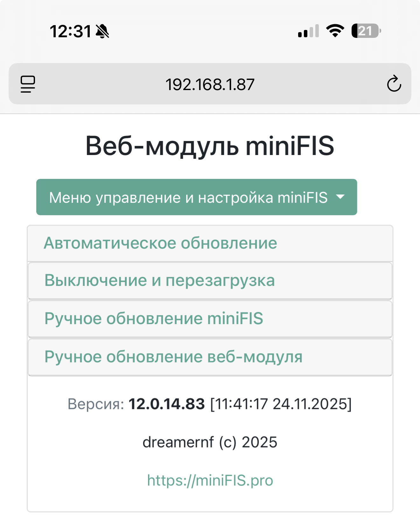
Task: Open the "Меню управление и настройка miniFIS" dropdown
Action: coord(188,197)
